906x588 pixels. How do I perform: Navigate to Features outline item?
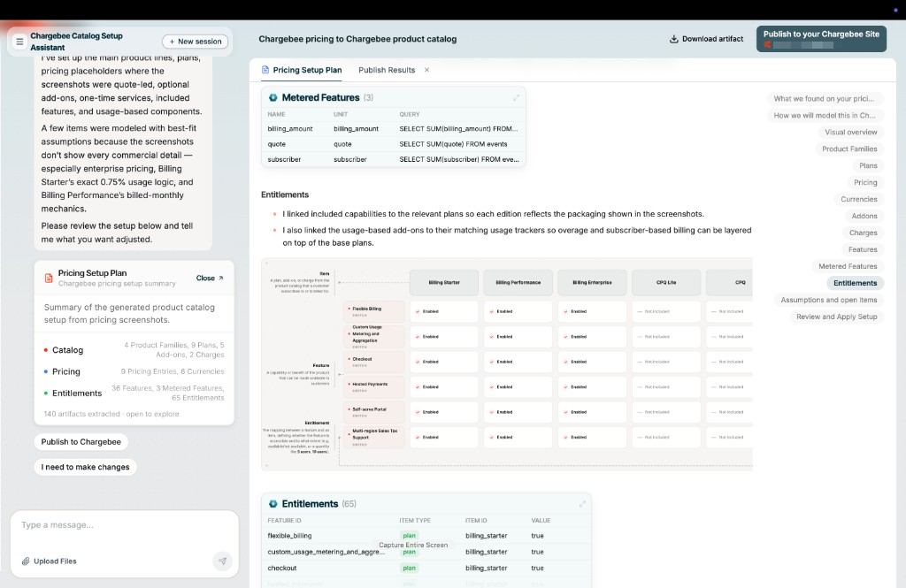(863, 249)
